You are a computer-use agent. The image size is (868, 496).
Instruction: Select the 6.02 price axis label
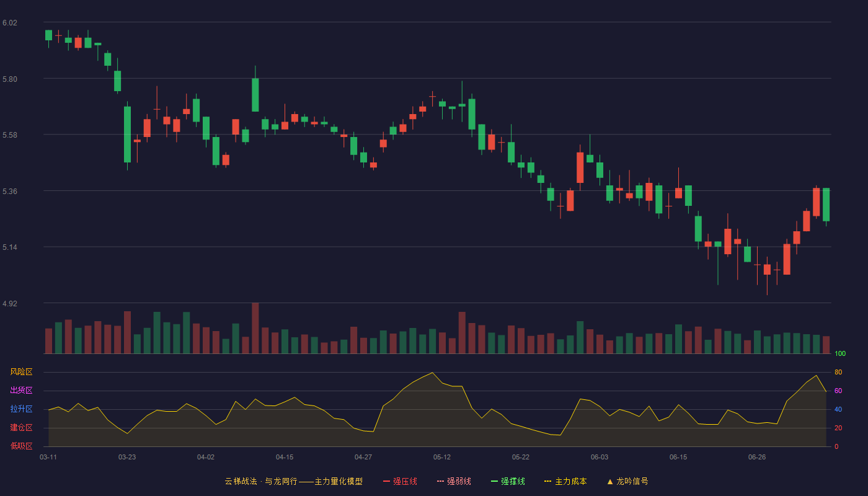point(10,23)
